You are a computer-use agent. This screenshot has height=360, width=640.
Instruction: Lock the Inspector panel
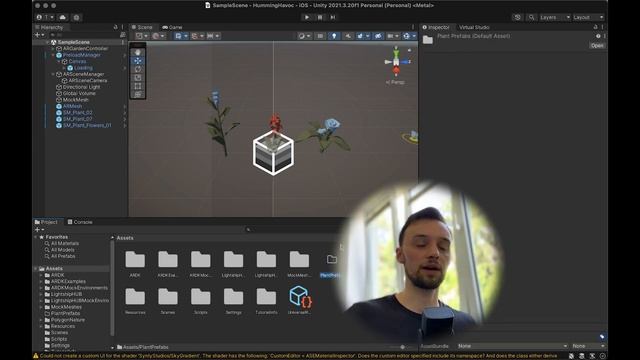596,27
